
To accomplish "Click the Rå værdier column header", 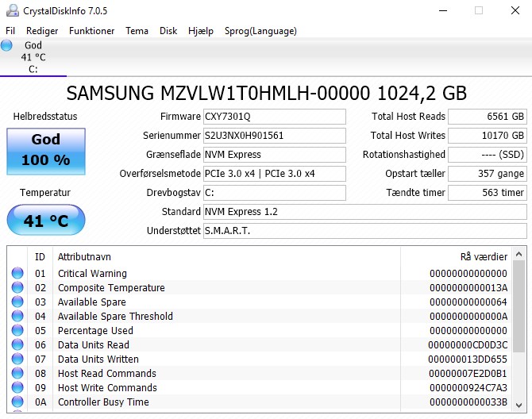I will [483, 257].
